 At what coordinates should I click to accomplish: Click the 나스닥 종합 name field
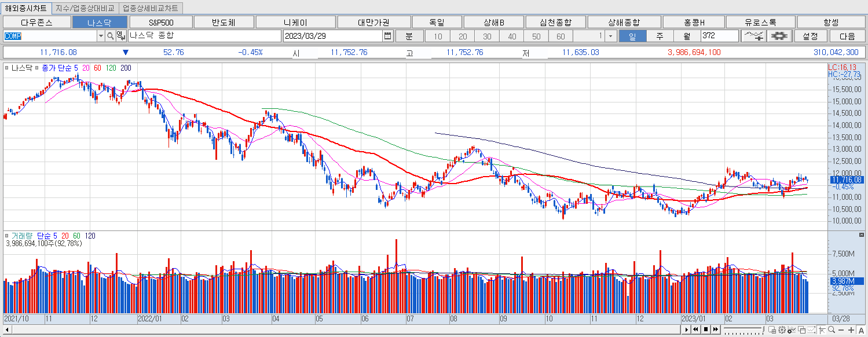click(203, 36)
